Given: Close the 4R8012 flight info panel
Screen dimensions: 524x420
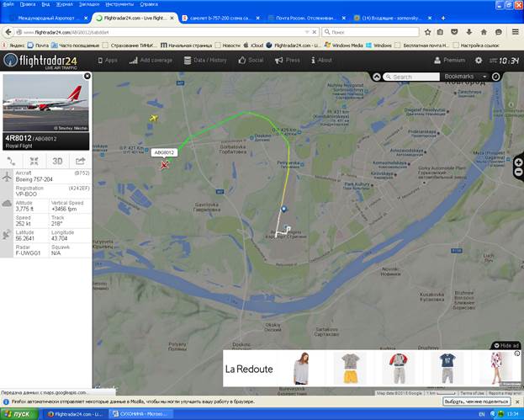Looking at the screenshot, I should click(87, 76).
